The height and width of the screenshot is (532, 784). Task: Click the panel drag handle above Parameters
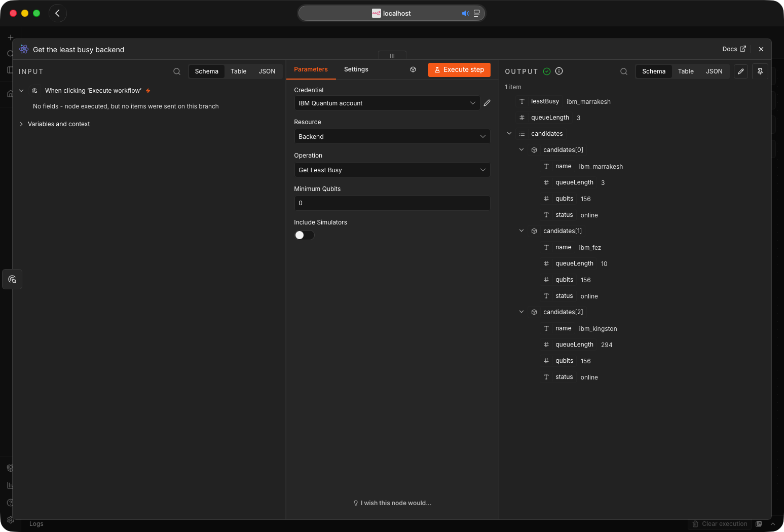click(392, 56)
